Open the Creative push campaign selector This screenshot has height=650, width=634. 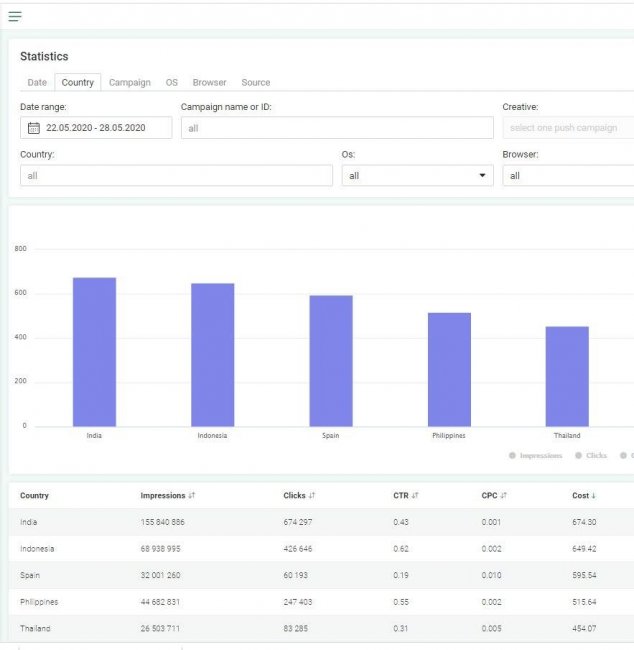click(567, 128)
